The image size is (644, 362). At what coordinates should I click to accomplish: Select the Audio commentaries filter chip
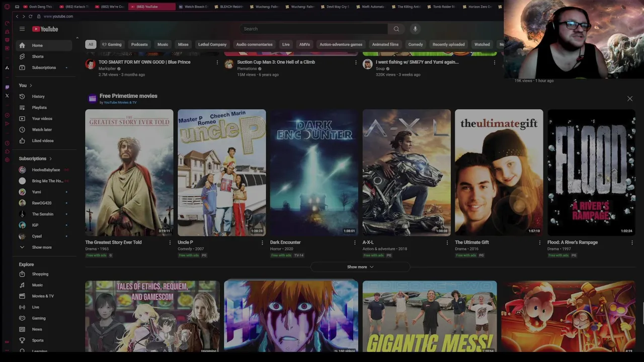coord(254,44)
